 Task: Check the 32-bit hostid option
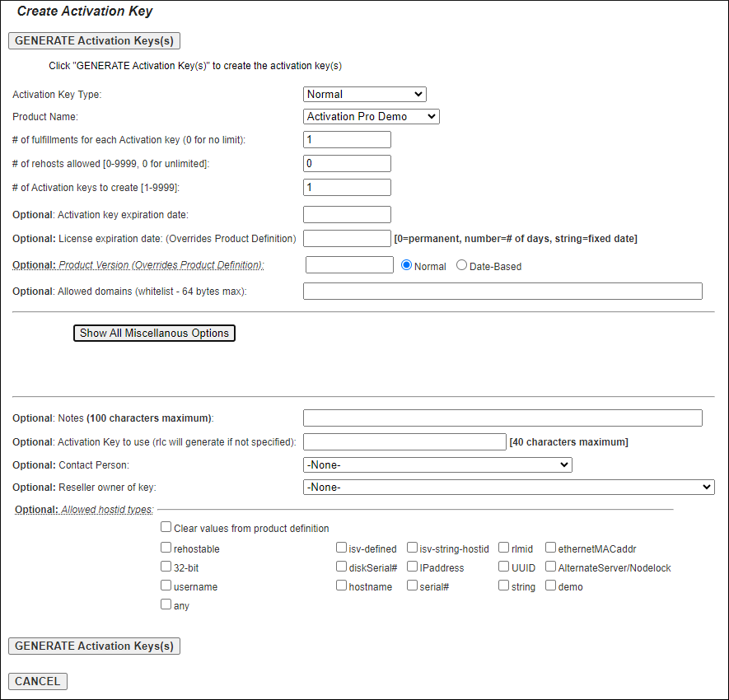click(x=166, y=567)
